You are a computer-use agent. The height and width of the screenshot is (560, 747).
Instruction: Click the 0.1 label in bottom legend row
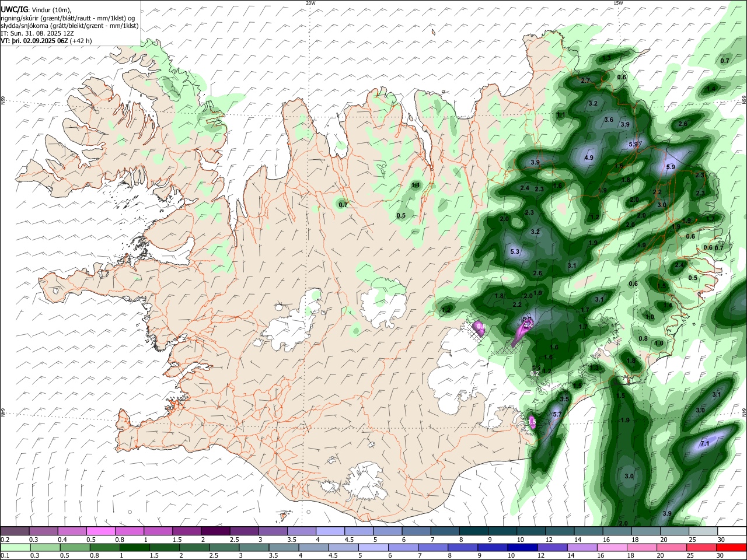pyautogui.click(x=5, y=555)
